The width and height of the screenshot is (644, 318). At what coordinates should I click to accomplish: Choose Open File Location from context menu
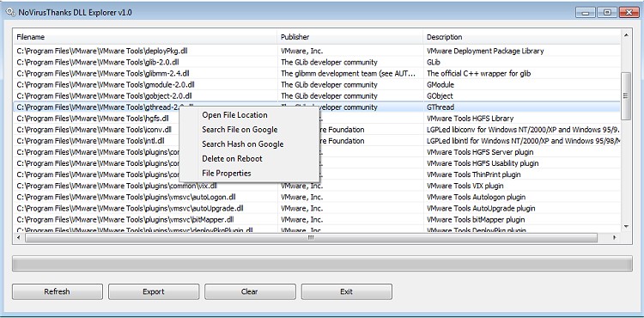coord(234,115)
